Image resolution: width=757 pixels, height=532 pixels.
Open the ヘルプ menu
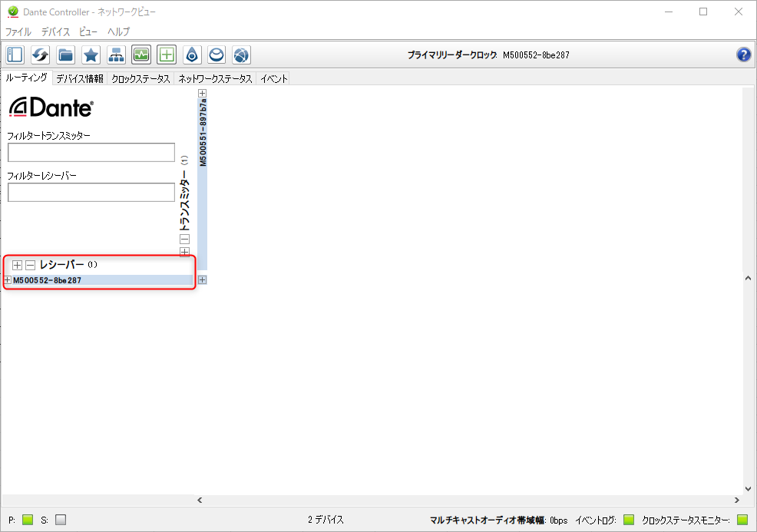(118, 32)
